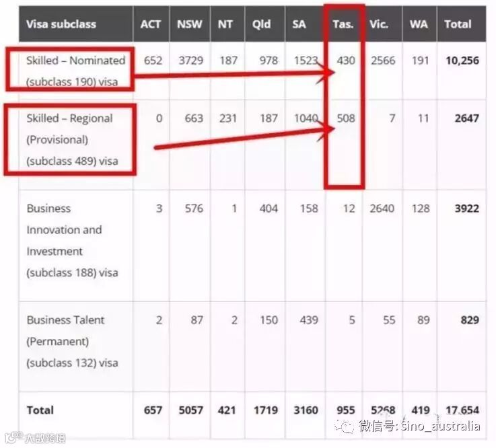Click the NSW column header

pos(189,24)
